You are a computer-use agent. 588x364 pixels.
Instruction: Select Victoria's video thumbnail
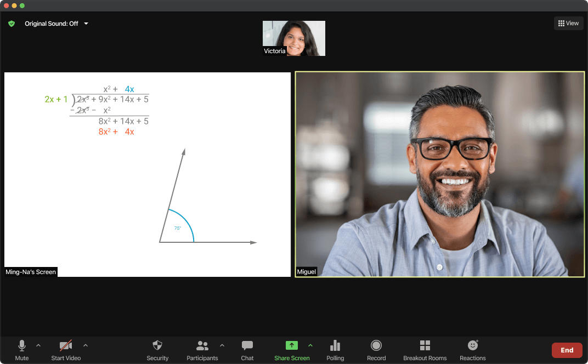coord(294,38)
